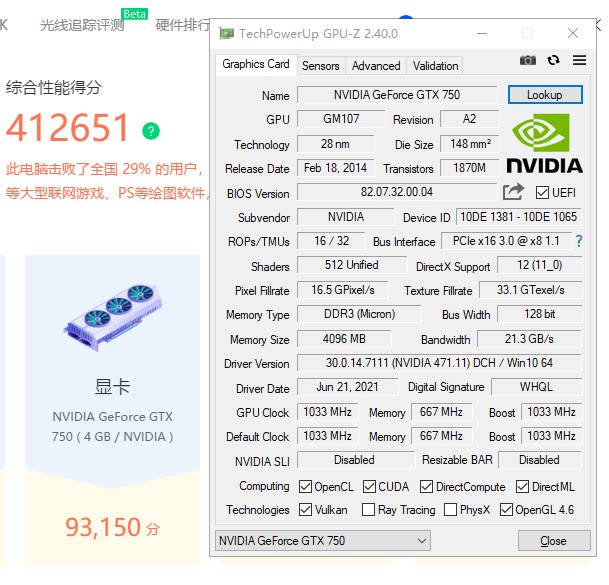
Task: Toggle the OpenGL 4.6 checkbox
Action: (506, 510)
